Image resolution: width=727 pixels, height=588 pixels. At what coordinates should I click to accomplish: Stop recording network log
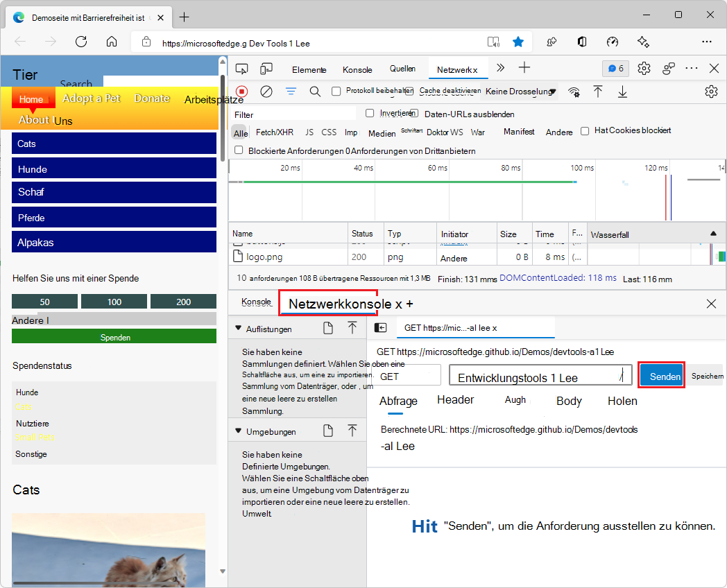(241, 91)
